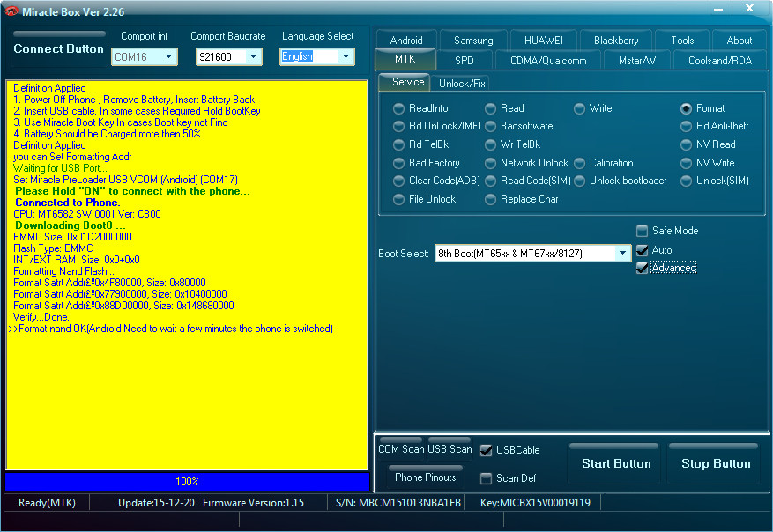The width and height of the screenshot is (773, 532).
Task: Select Unlock(SIM) radio button
Action: (686, 181)
